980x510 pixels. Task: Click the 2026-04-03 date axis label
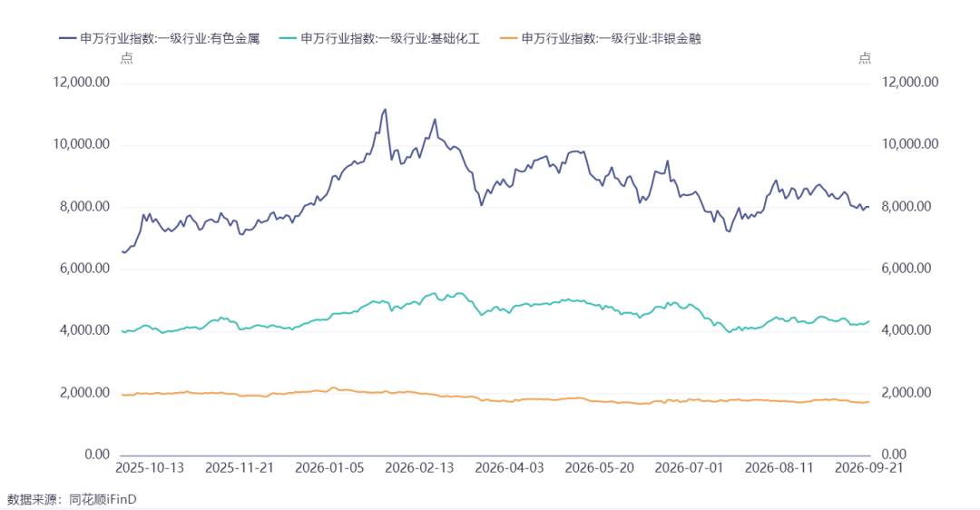[x=509, y=468]
